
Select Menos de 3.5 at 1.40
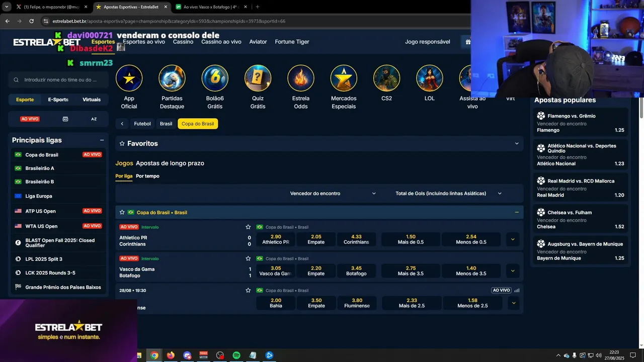click(471, 271)
